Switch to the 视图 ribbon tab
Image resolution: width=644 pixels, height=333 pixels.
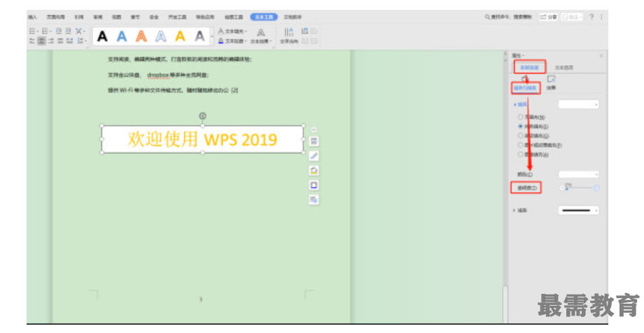coord(117,17)
